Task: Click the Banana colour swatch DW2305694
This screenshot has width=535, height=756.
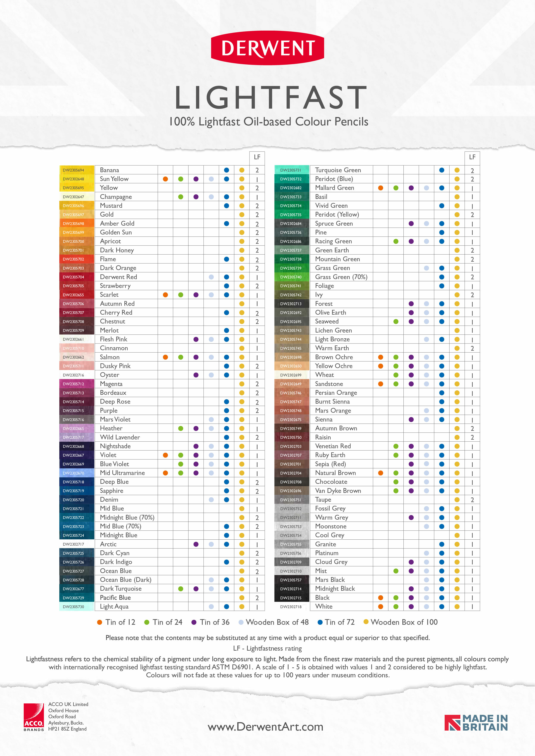Action: point(76,170)
